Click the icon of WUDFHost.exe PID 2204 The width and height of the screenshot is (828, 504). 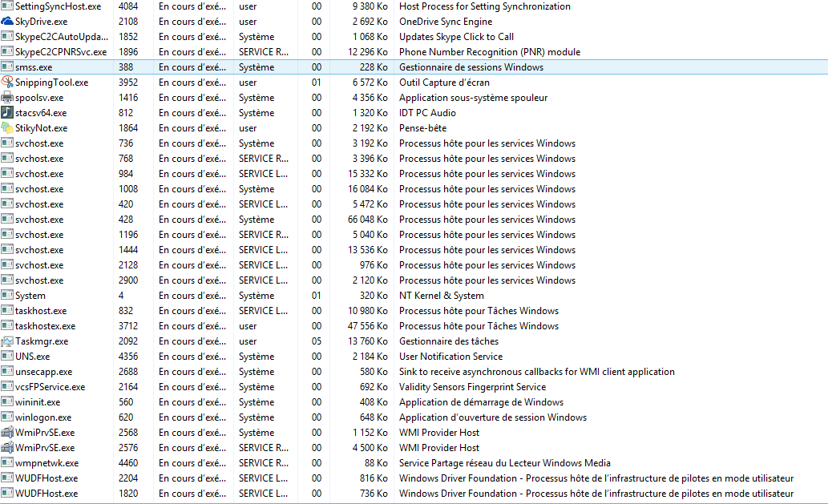point(7,478)
